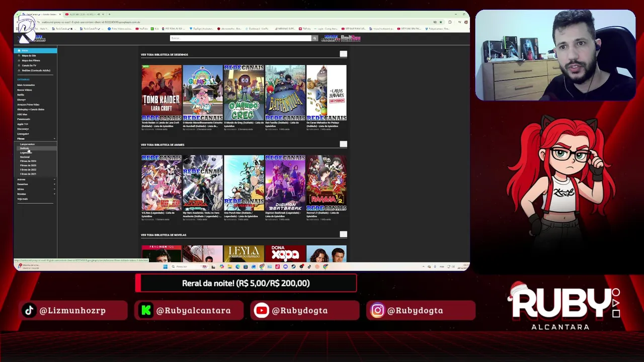Click Veja mais in sidebar
Screen dimensions: 644x362
[22, 199]
